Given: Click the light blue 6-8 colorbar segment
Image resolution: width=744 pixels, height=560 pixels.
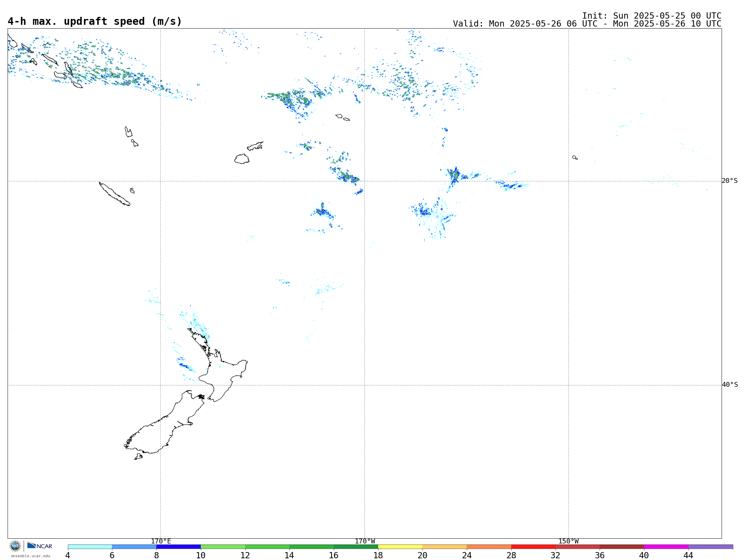Looking at the screenshot, I should coord(134,547).
